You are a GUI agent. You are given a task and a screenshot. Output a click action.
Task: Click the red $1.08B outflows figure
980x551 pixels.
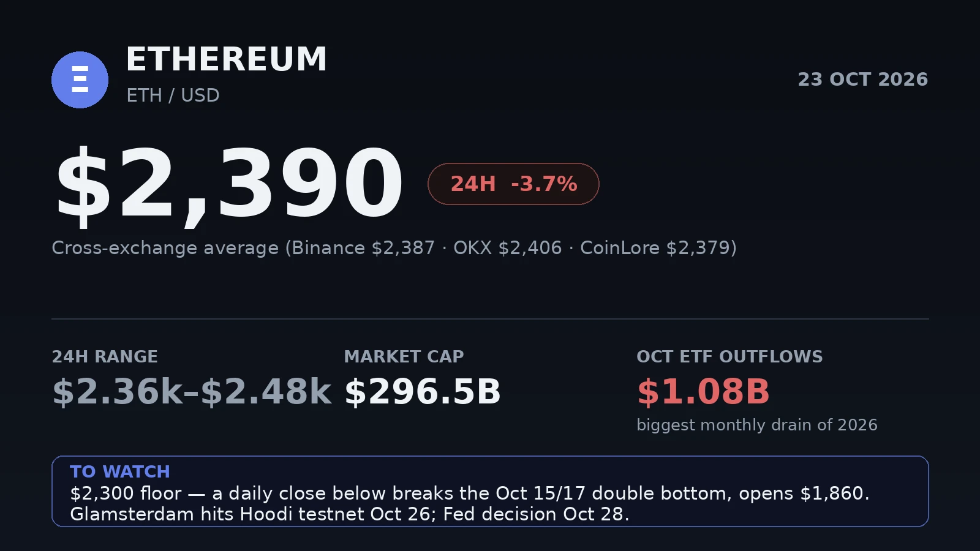click(703, 392)
